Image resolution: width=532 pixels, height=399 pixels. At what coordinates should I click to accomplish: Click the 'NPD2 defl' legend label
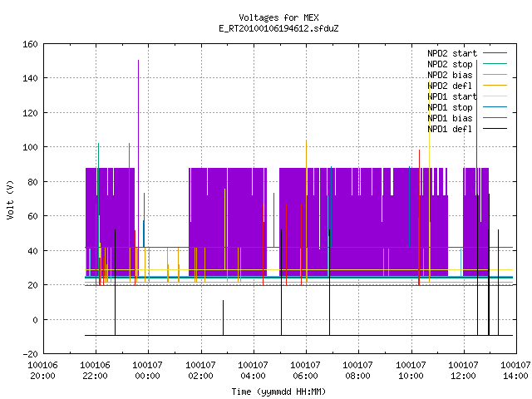[x=450, y=86]
